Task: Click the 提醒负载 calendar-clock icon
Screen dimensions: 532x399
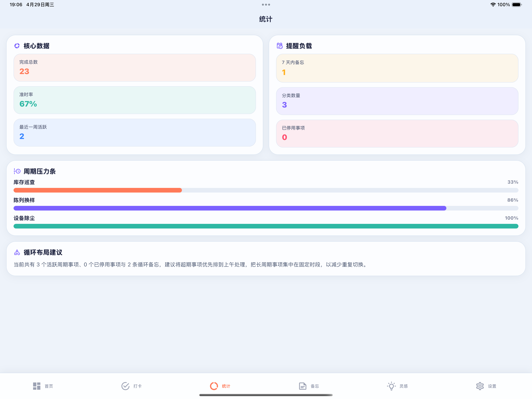Action: tap(280, 46)
